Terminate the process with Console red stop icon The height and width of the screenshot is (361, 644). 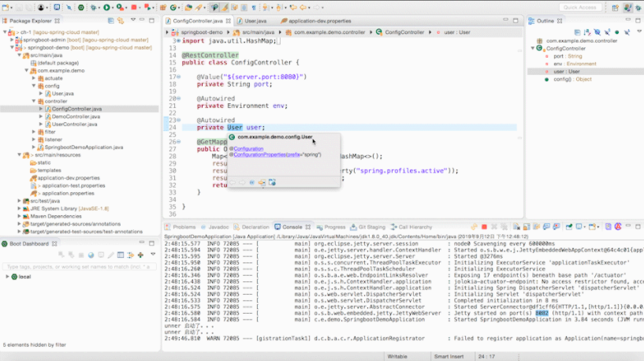(x=484, y=227)
